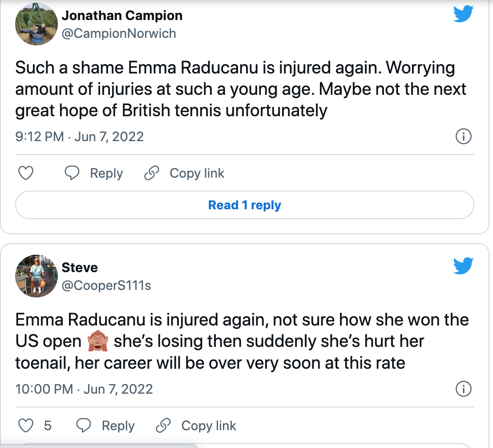Open the 10:00 PM · Jun 7, 2022 timestamp
The image size is (493, 448).
pyautogui.click(x=84, y=389)
